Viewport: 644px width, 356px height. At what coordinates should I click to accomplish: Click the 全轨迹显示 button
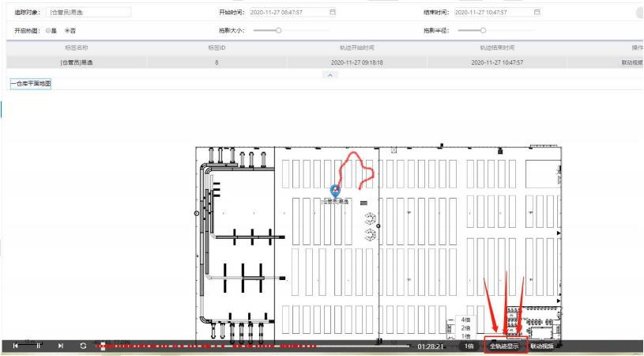505,347
